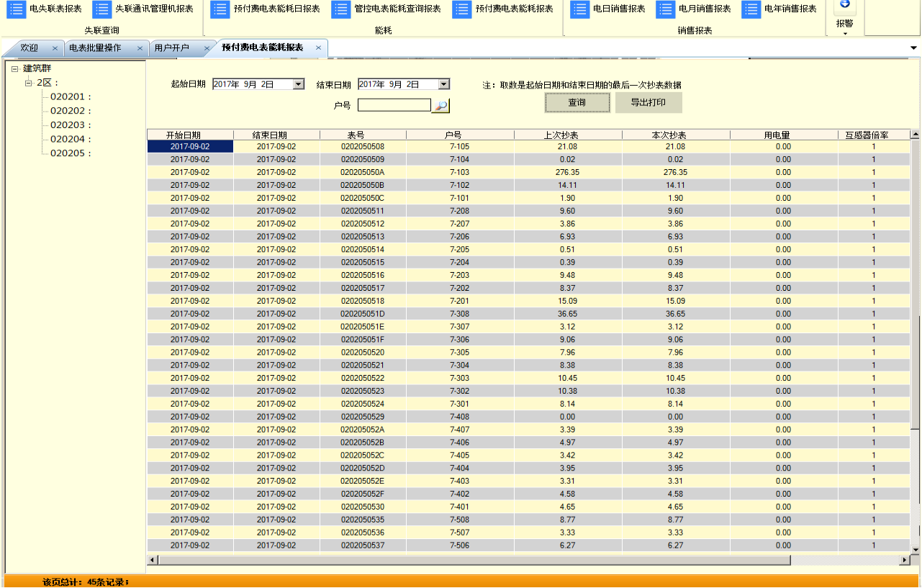Image resolution: width=922 pixels, height=588 pixels.
Task: Collapse the 2区 tree node
Action: (x=29, y=83)
